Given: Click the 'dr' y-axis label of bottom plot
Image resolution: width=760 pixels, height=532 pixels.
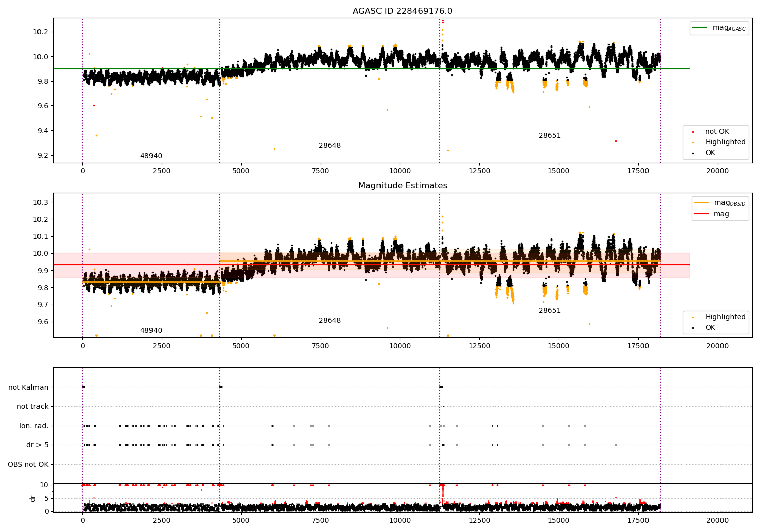Looking at the screenshot, I should click(x=33, y=498).
